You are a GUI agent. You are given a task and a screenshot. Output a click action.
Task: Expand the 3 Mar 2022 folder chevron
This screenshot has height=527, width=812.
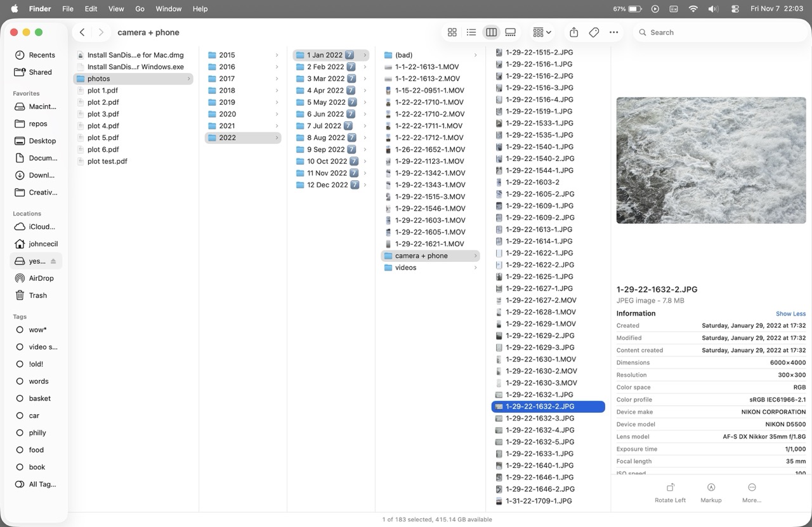pyautogui.click(x=365, y=79)
